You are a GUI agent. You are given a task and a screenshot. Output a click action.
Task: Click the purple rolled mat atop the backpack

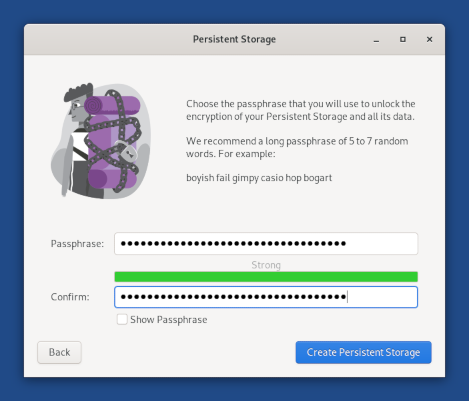tap(112, 106)
